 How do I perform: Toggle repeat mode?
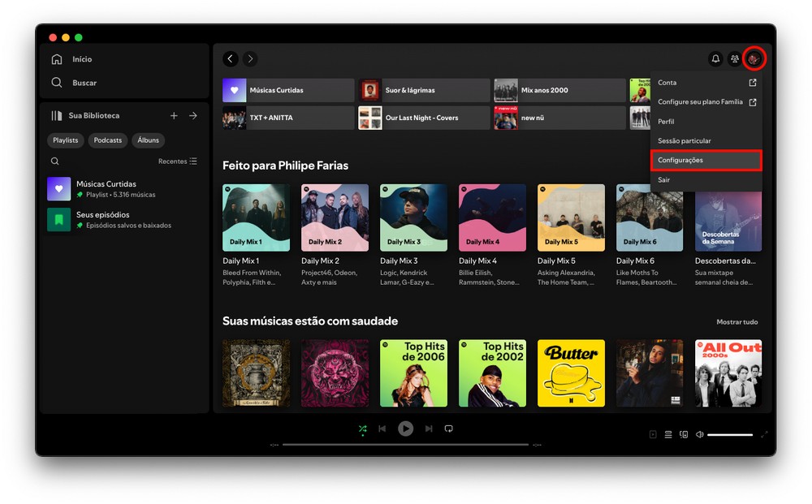[448, 429]
